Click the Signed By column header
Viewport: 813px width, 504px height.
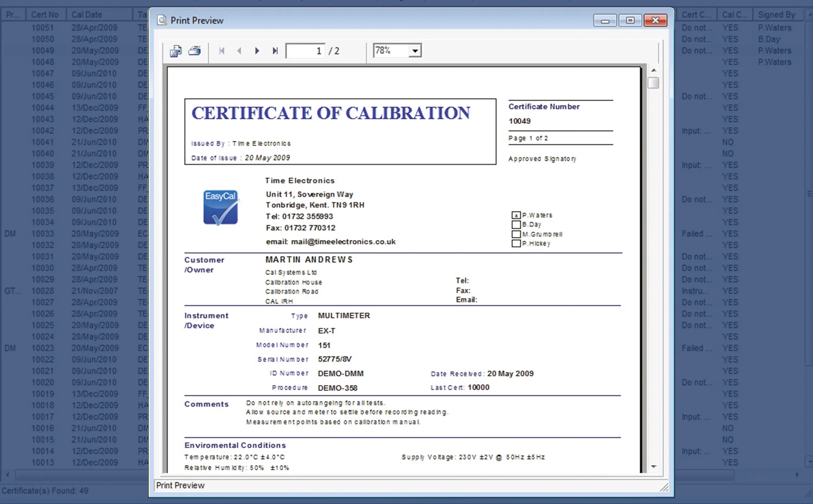point(776,15)
